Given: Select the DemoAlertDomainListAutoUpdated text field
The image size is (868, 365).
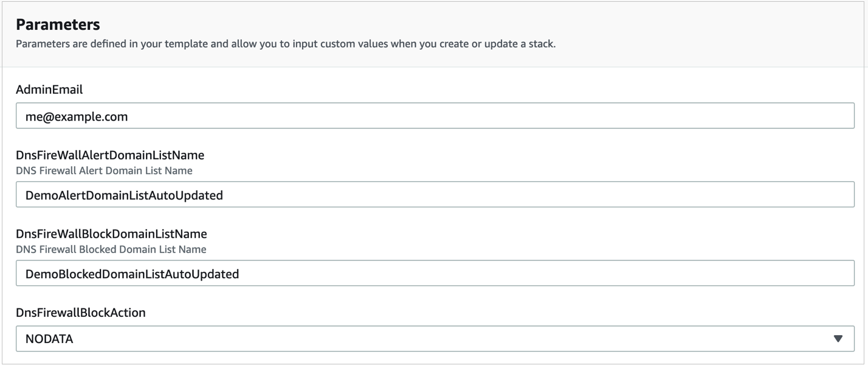Looking at the screenshot, I should (x=122, y=195).
